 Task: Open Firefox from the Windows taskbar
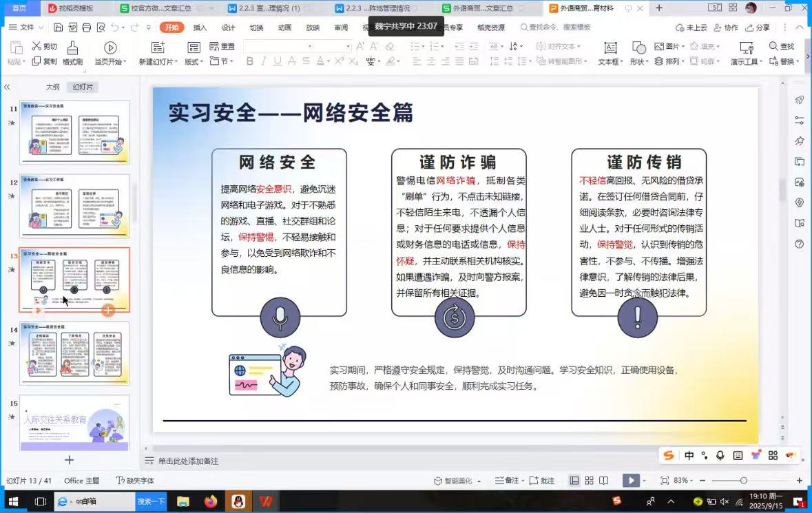click(x=211, y=501)
